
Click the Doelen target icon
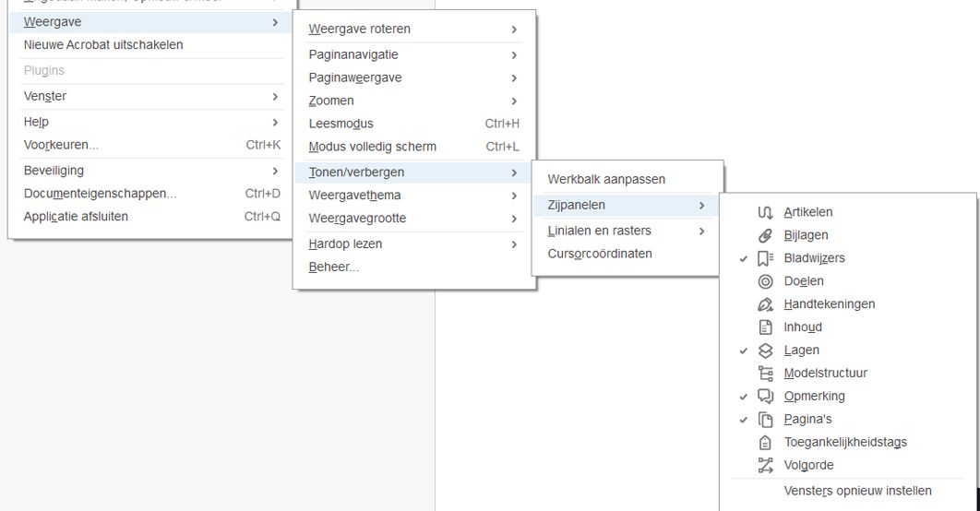(765, 281)
